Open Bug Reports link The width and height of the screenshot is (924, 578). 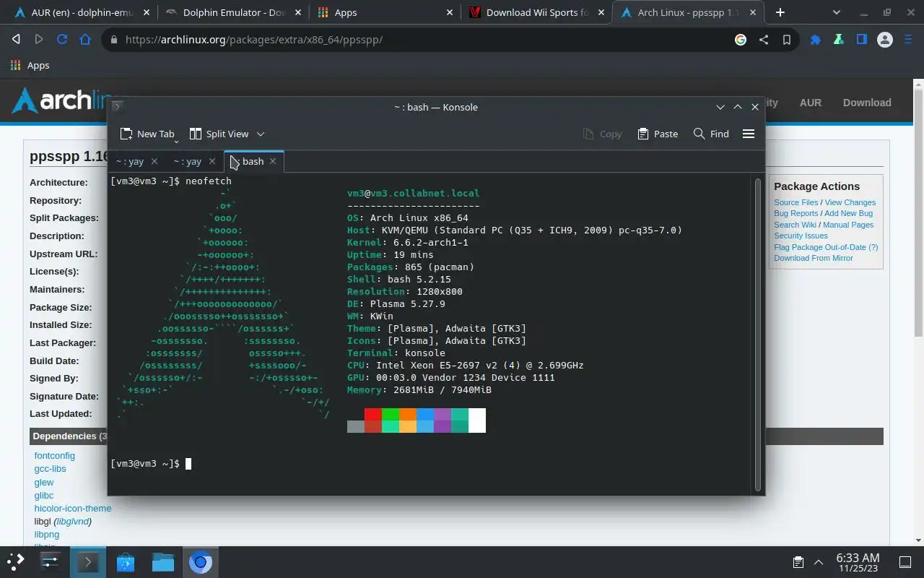coord(796,213)
